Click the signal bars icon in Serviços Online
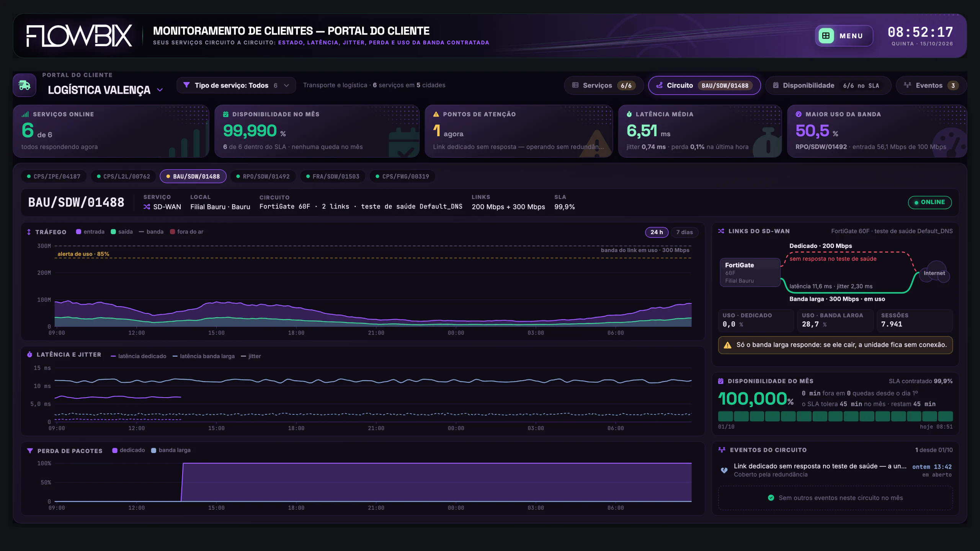This screenshot has height=551, width=980. coord(25,114)
